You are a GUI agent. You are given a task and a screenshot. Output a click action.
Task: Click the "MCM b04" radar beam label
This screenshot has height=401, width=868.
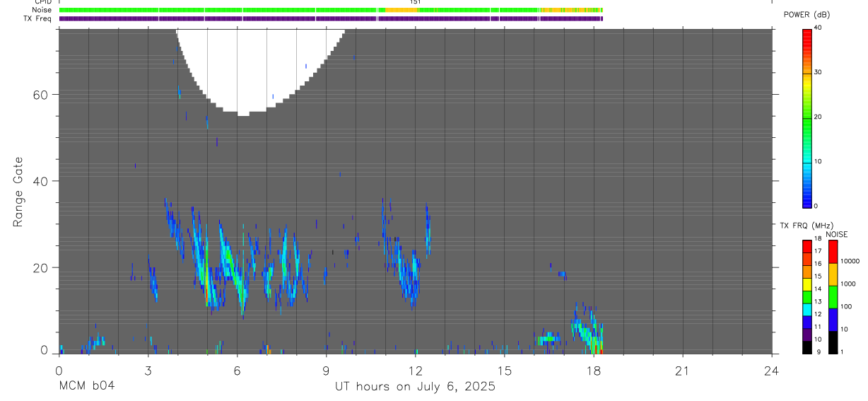87,387
